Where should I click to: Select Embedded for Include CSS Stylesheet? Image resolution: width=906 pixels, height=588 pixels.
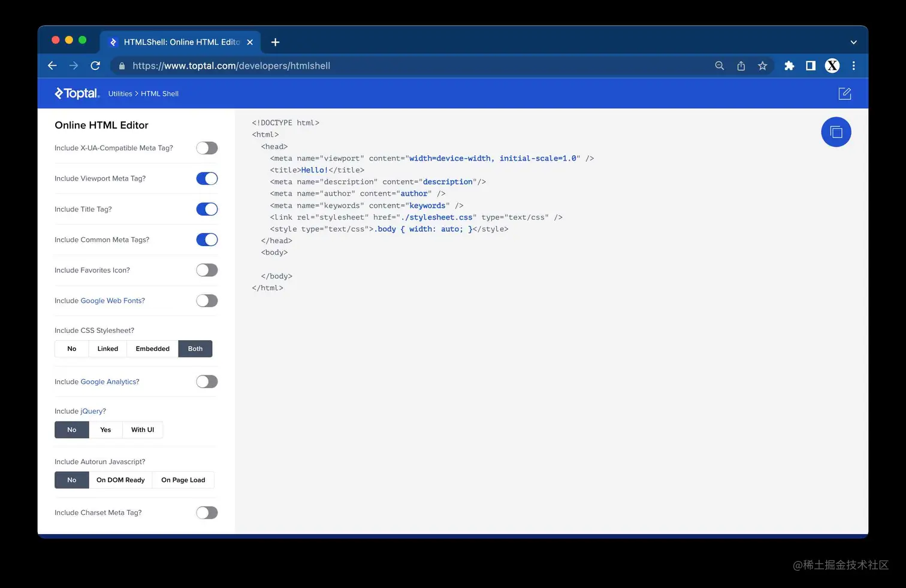[x=152, y=348]
